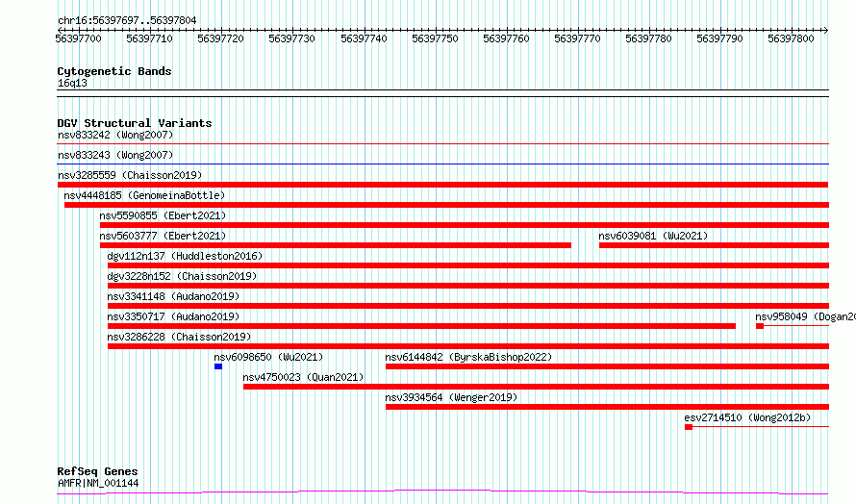Image resolution: width=856 pixels, height=504 pixels.
Task: Click nsv5590855 (Ebert2021) label
Action: click(163, 215)
